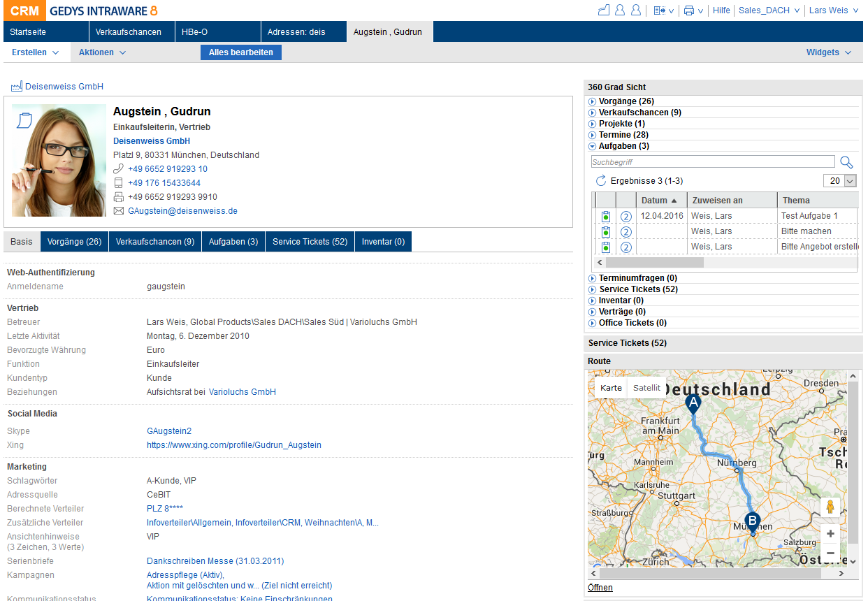
Task: Click the Öffnen link below the map
Action: (600, 588)
